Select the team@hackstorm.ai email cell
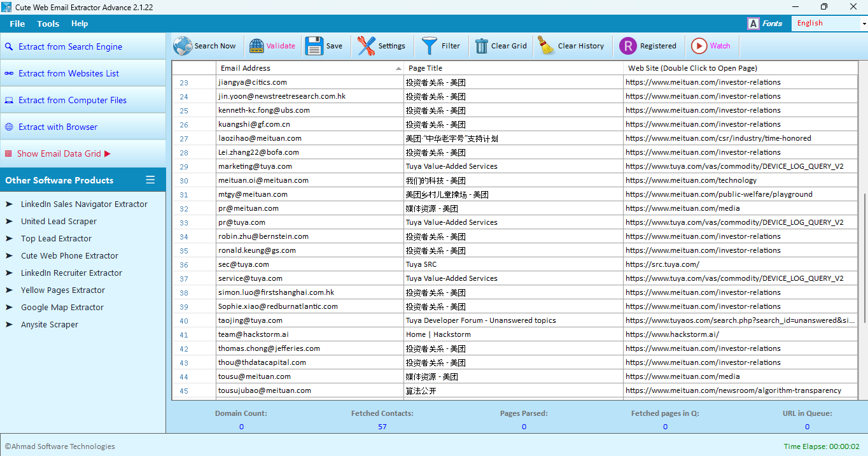Viewport: 868px width, 456px height. click(x=310, y=334)
